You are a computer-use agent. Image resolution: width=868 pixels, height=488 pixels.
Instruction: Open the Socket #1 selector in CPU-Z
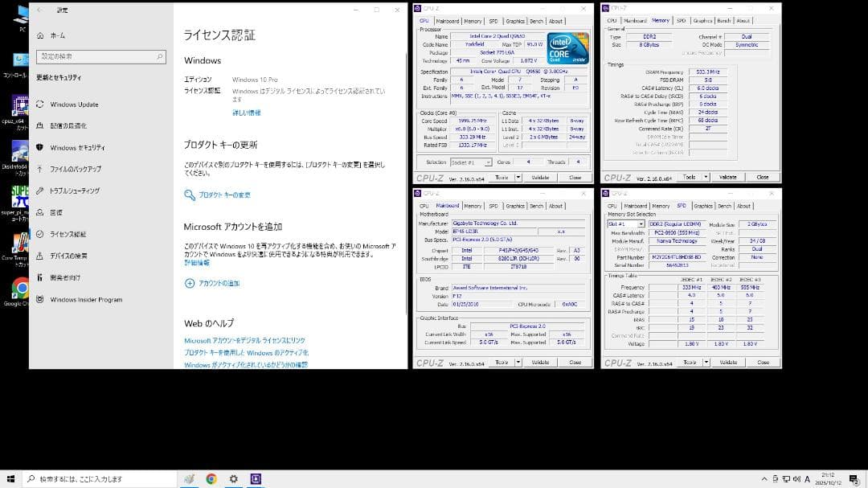pyautogui.click(x=470, y=161)
